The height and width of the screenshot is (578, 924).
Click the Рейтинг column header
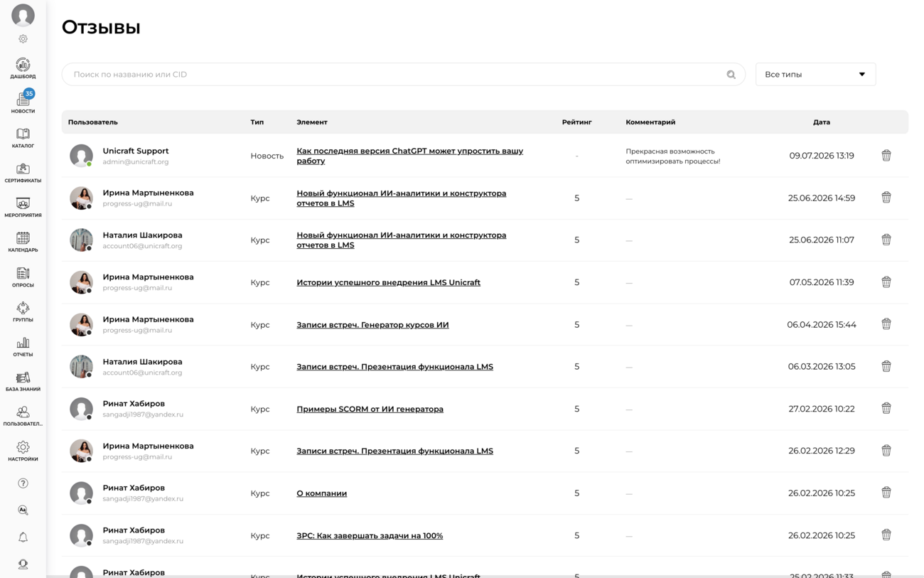576,122
